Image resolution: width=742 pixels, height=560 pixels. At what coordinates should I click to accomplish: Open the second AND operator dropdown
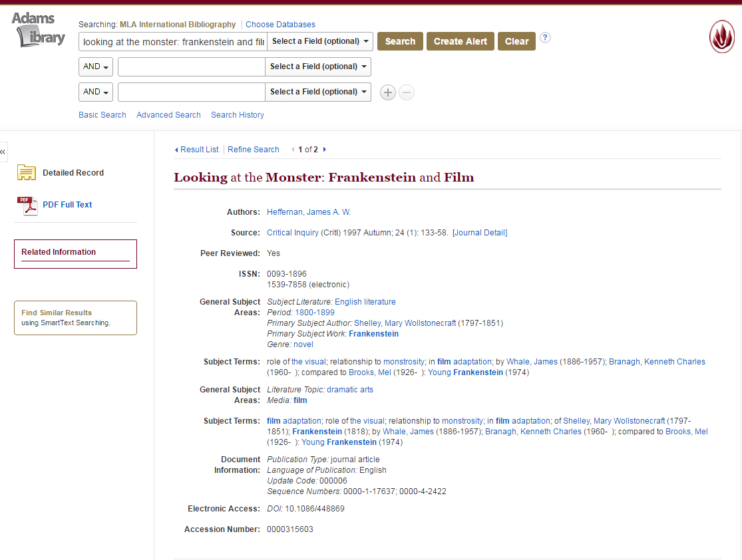tap(96, 92)
